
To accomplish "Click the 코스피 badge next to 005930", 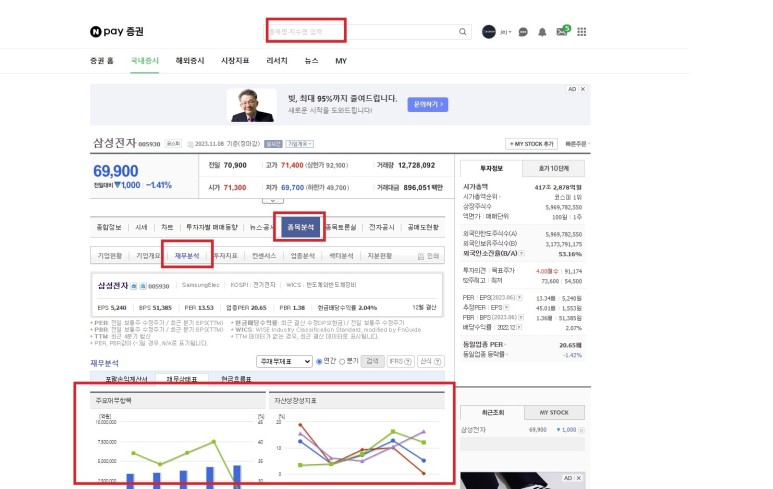I will point(173,144).
